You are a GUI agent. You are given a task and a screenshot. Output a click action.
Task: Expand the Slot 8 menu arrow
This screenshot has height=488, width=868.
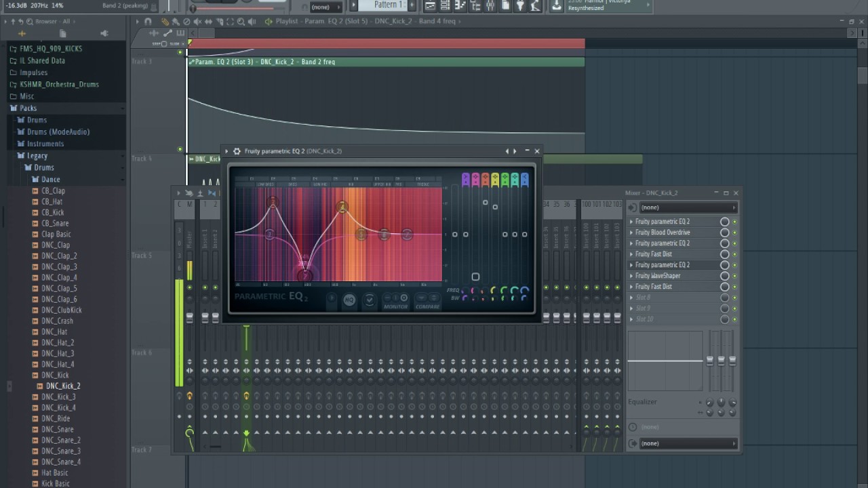coord(631,298)
